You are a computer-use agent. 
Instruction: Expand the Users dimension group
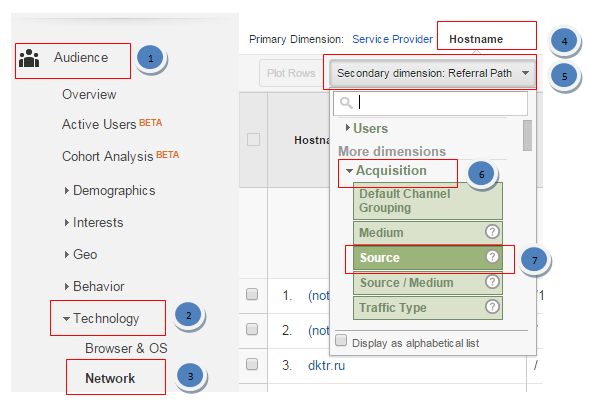coord(366,129)
